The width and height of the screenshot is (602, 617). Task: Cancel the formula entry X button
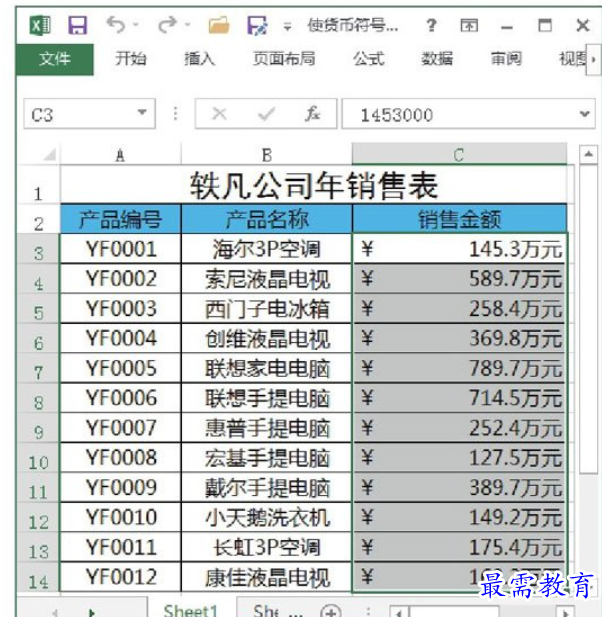click(x=219, y=114)
